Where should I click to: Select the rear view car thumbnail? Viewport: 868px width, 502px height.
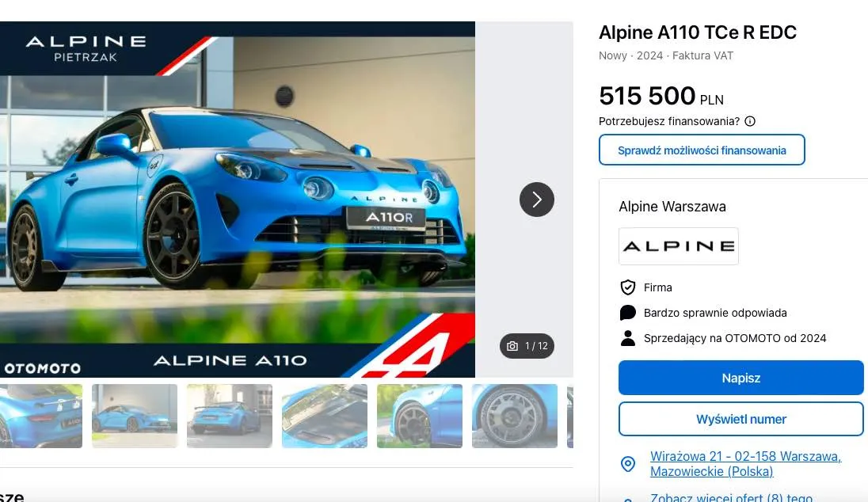pyautogui.click(x=41, y=416)
